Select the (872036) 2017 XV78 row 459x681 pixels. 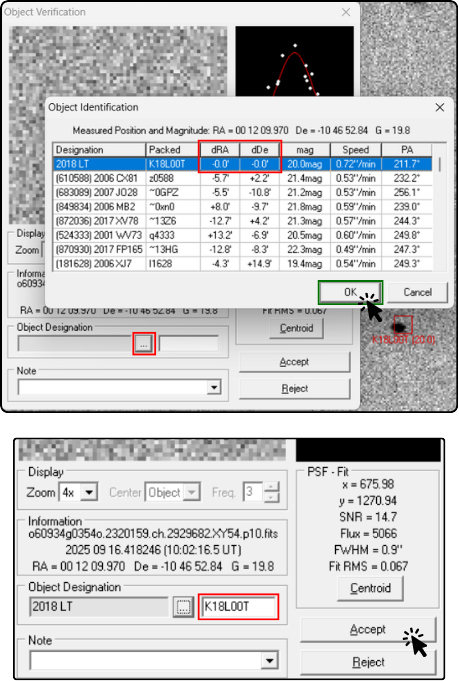tap(242, 221)
